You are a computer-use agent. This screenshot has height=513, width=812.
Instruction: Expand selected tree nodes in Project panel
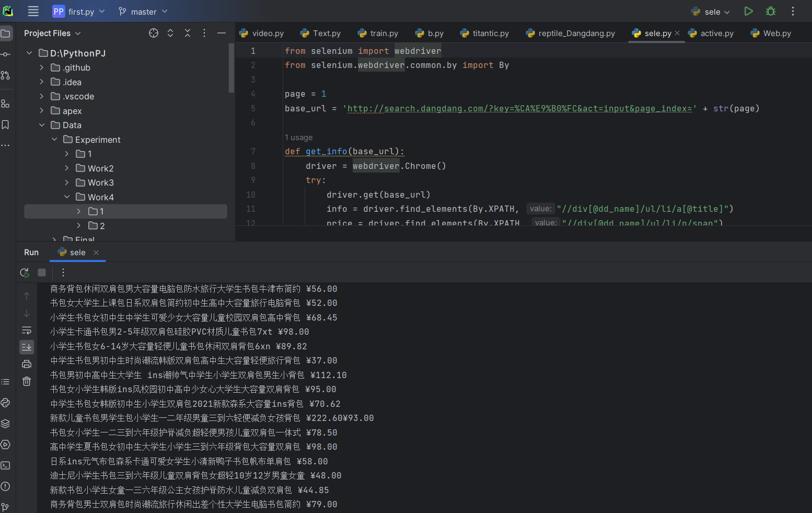tap(170, 33)
